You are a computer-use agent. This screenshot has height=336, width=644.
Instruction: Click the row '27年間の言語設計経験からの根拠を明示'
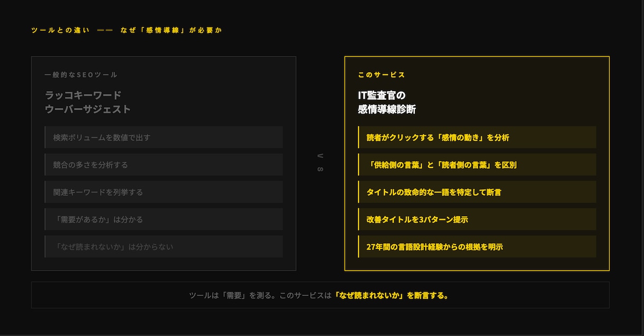pyautogui.click(x=477, y=247)
